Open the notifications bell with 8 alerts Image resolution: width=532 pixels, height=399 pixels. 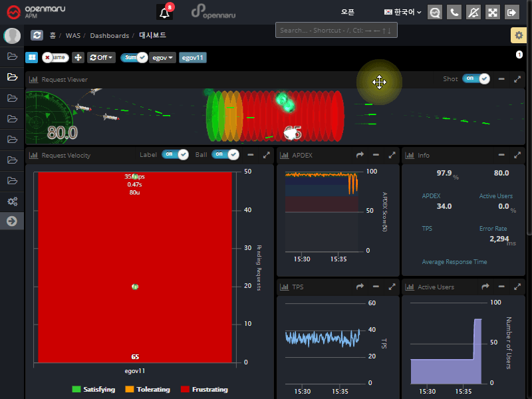164,12
